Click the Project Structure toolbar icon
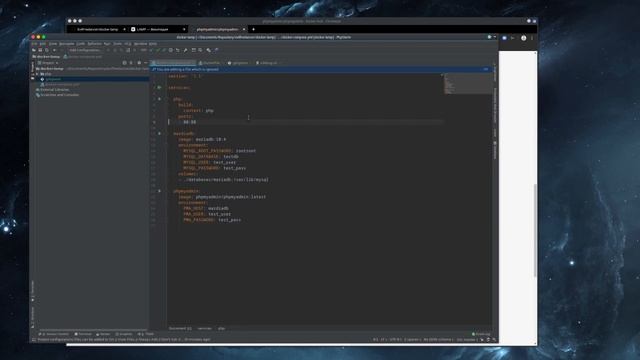 (193, 50)
